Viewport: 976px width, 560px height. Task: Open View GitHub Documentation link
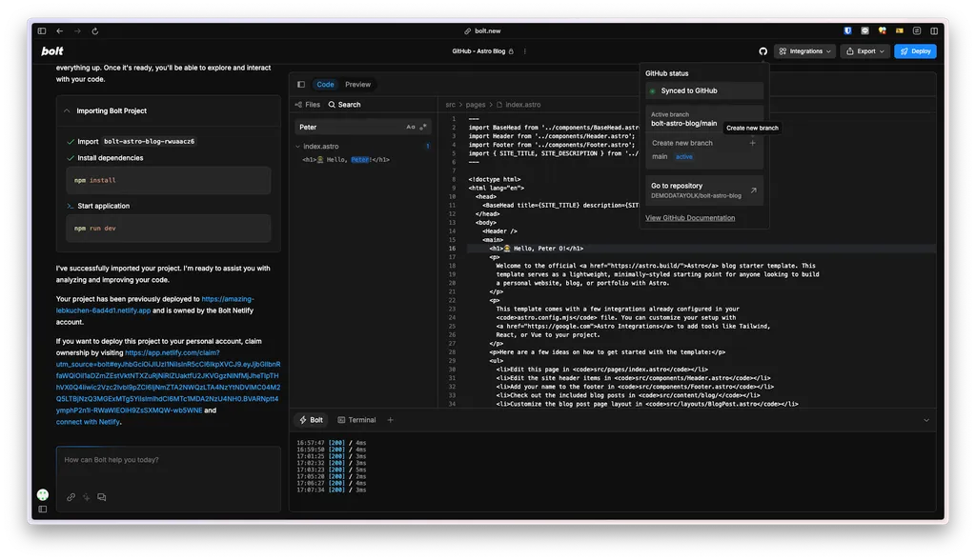(690, 218)
